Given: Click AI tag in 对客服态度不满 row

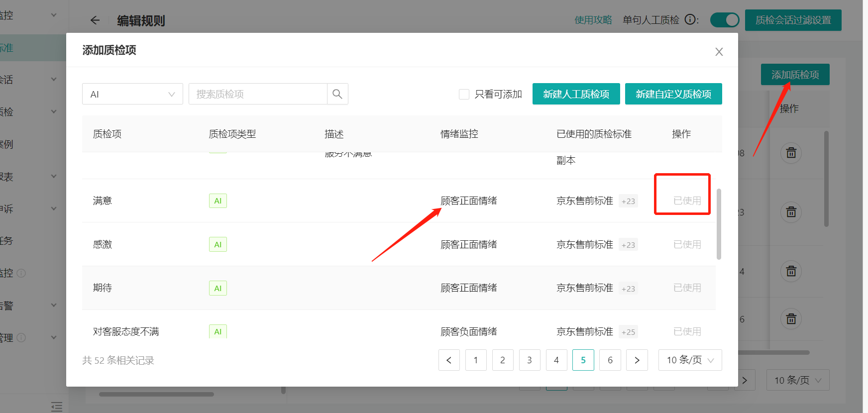Looking at the screenshot, I should coord(218,331).
